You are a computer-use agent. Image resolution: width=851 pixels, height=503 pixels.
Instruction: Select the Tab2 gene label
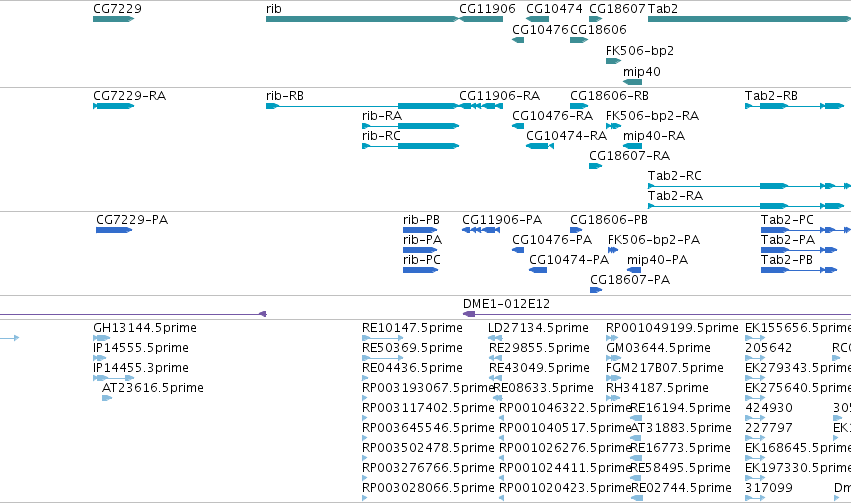coord(663,9)
